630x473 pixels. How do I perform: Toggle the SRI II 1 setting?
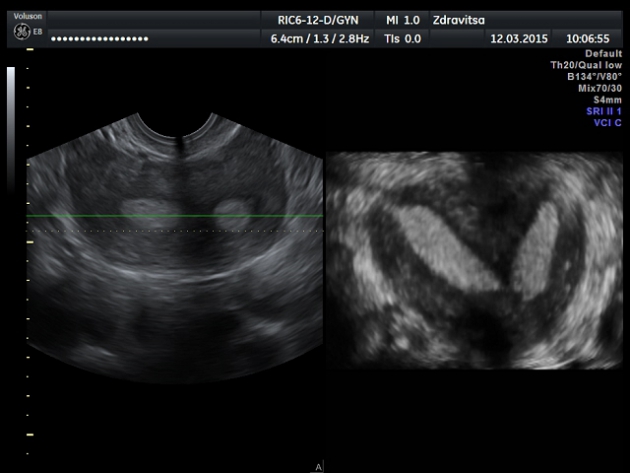pyautogui.click(x=603, y=111)
